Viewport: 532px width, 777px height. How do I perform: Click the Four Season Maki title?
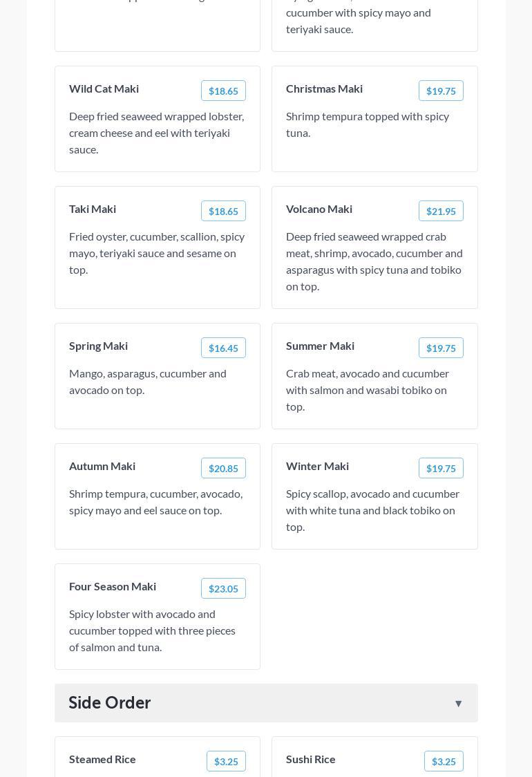point(113,586)
